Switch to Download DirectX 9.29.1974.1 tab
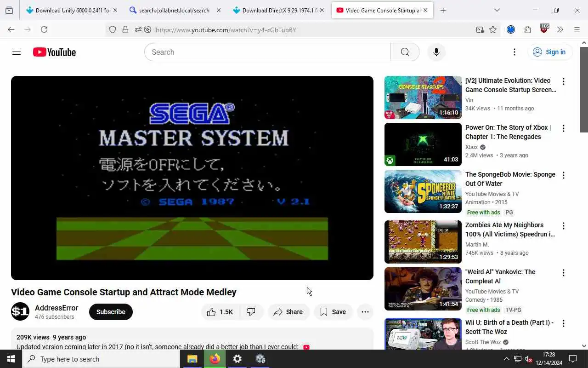Image resolution: width=588 pixels, height=368 pixels. click(276, 10)
